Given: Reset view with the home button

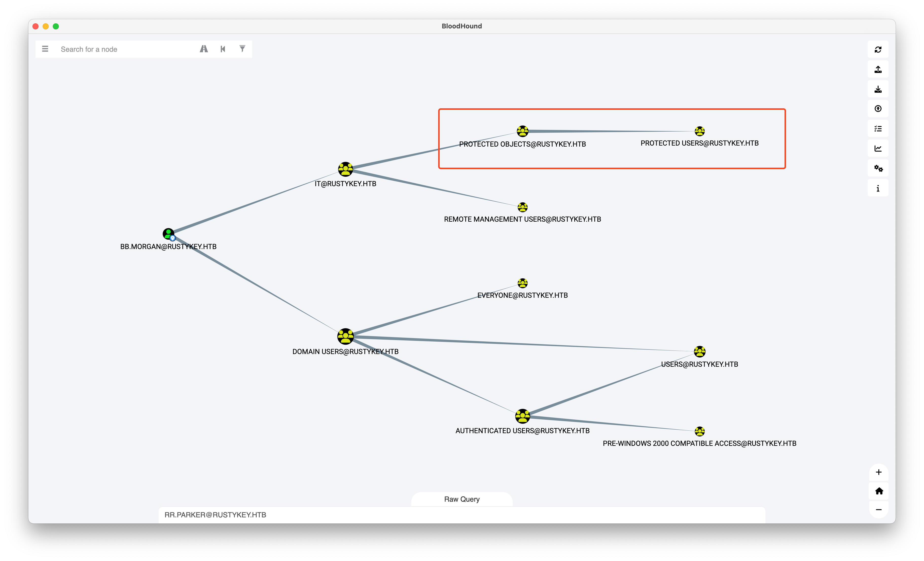Looking at the screenshot, I should tap(879, 491).
